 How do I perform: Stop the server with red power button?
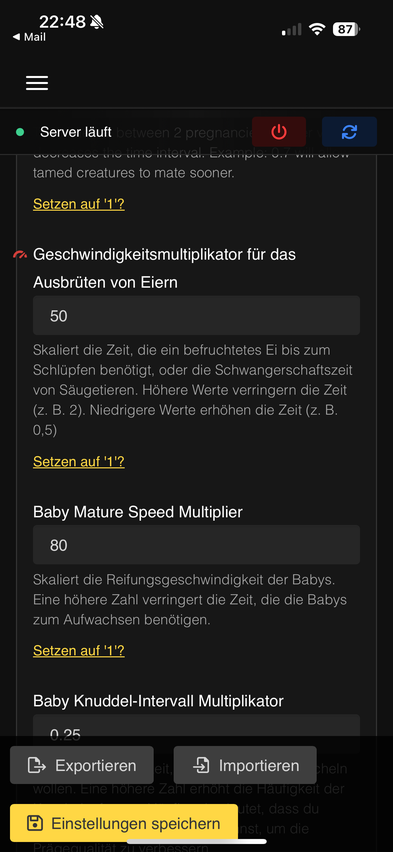[x=279, y=131]
